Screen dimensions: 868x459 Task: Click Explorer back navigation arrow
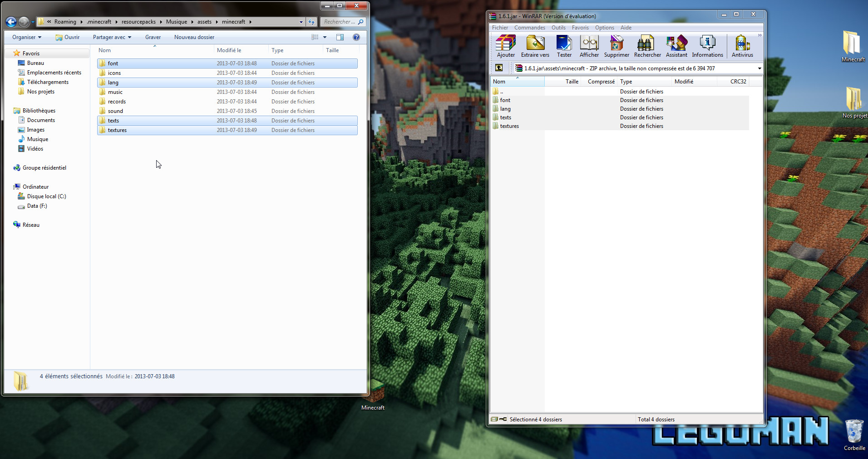pyautogui.click(x=11, y=22)
